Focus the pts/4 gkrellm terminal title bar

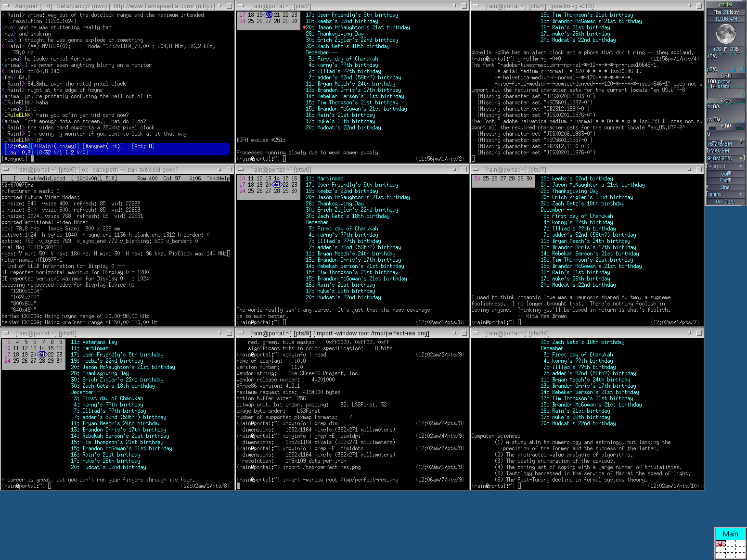(x=582, y=6)
